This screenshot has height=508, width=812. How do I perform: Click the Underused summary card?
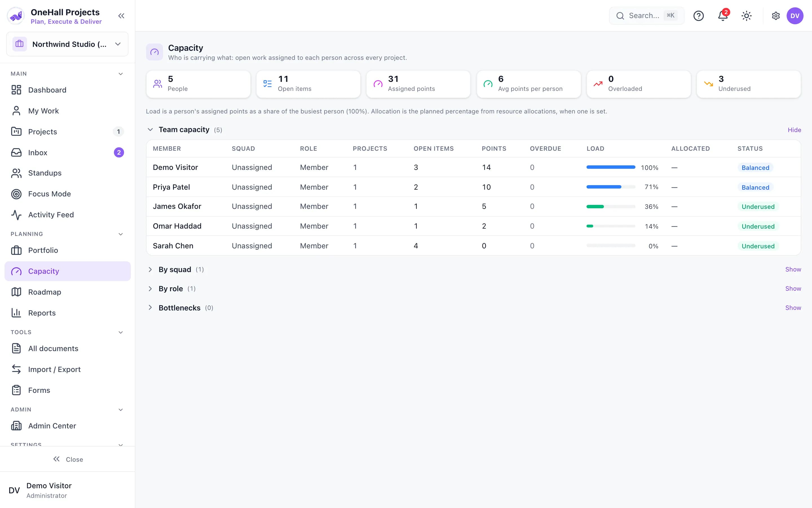click(749, 84)
